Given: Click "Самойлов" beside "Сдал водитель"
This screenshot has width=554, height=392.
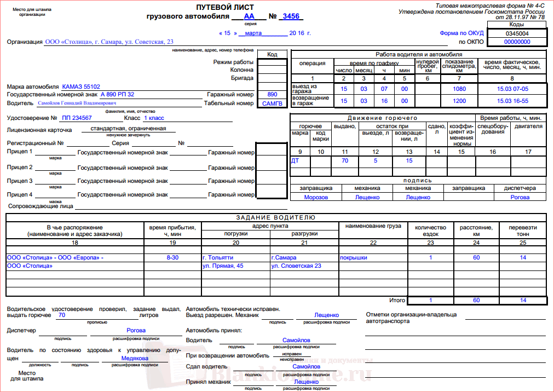Looking at the screenshot, I should click(307, 367).
